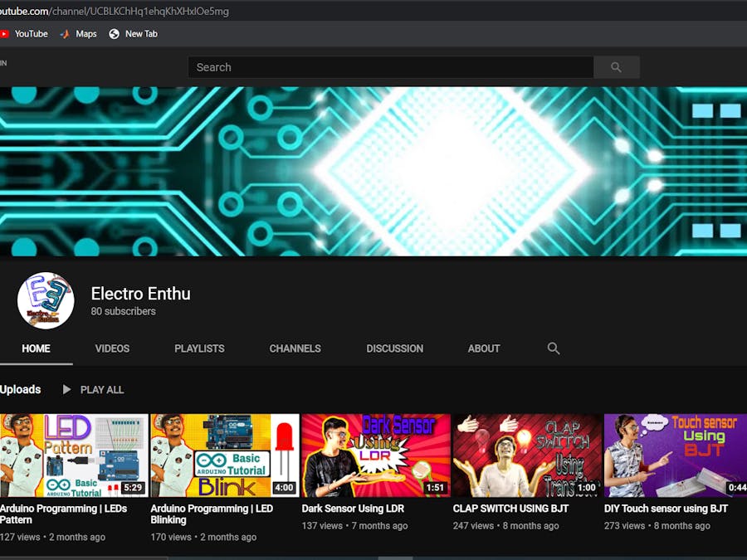Click the YouTube bookmark icon
This screenshot has height=560, width=747.
click(4, 34)
